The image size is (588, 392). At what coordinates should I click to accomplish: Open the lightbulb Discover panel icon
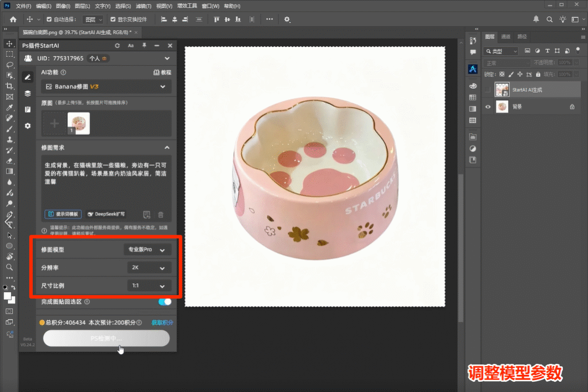click(x=563, y=20)
